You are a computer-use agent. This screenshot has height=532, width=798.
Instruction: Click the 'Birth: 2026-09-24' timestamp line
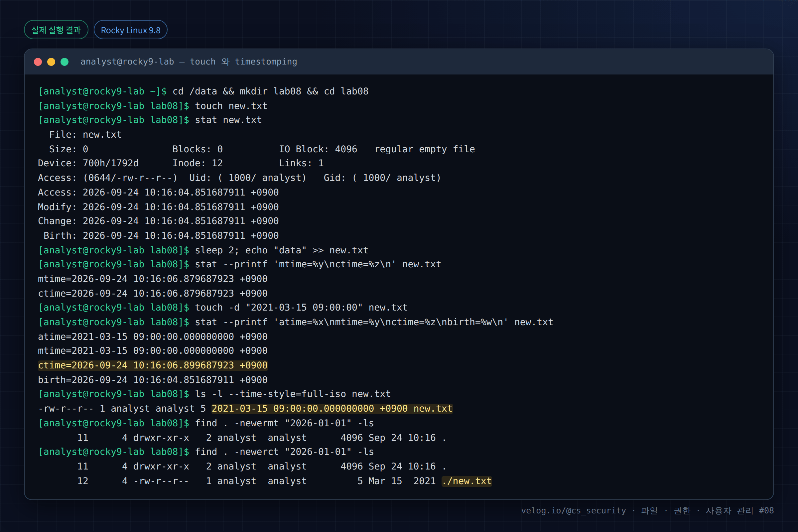161,235
